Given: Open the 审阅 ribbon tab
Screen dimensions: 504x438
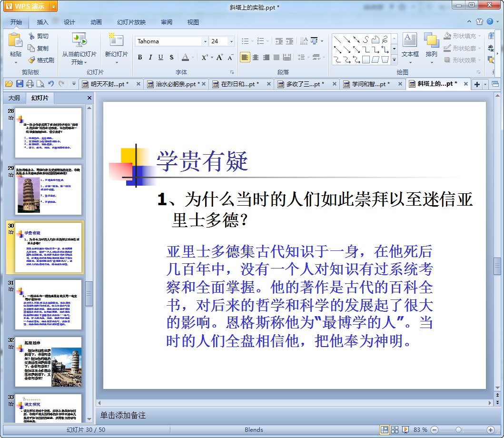Looking at the screenshot, I should pos(167,22).
